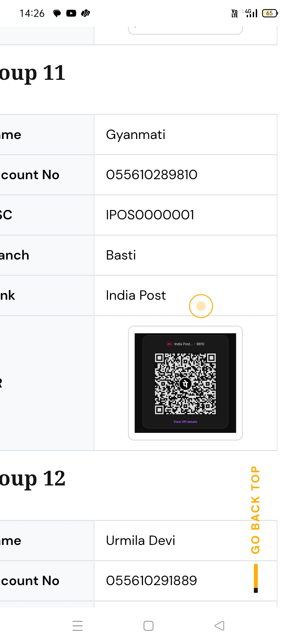This screenshot has width=297, height=644.
Task: Click the orange scroll progress bar
Action: [256, 577]
